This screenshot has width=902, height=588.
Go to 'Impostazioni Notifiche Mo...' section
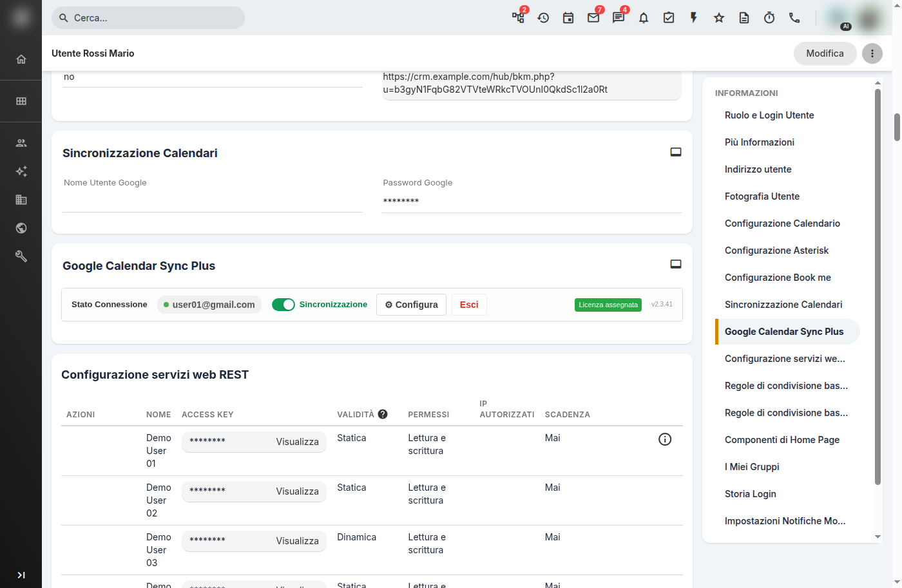point(785,521)
